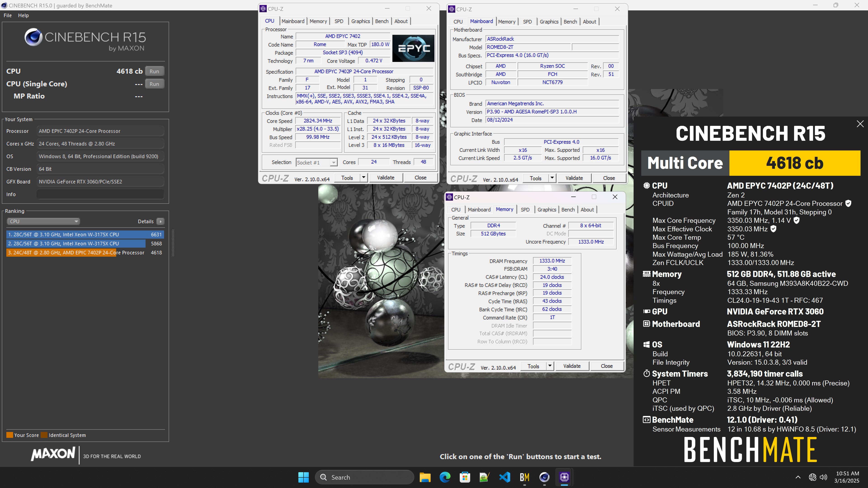
Task: Show hidden system tray icons
Action: [798, 477]
